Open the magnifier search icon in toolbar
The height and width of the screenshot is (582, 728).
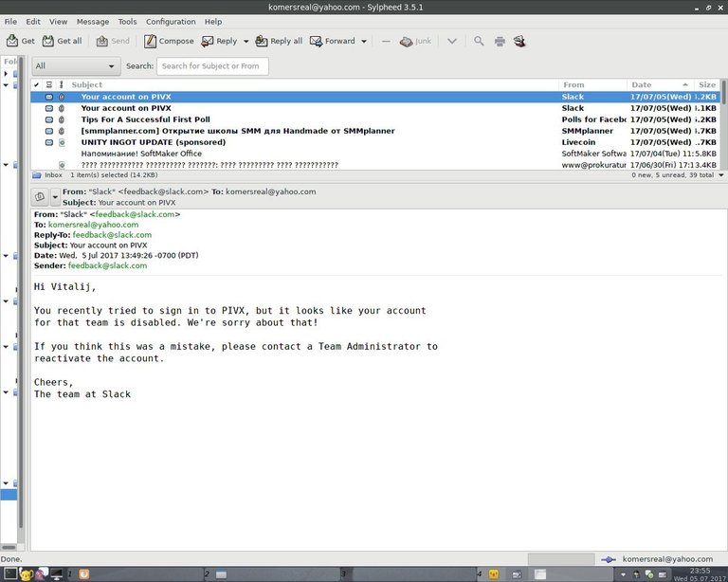point(479,41)
